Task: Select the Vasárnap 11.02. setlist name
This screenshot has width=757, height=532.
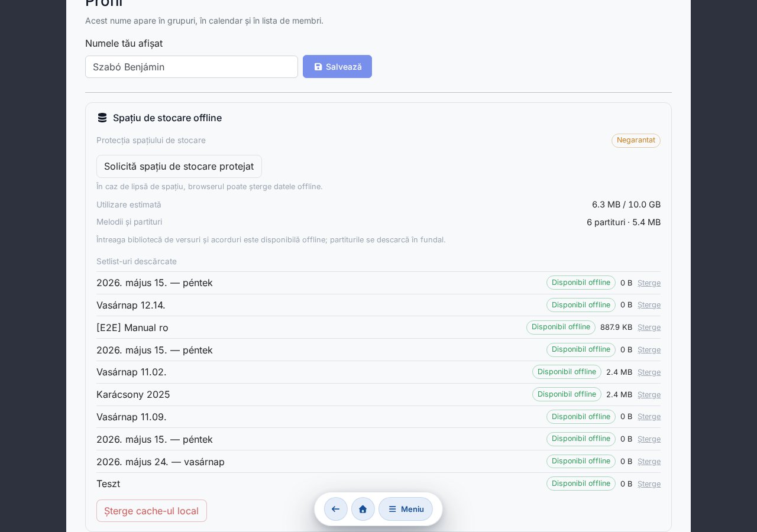Action: pyautogui.click(x=131, y=372)
